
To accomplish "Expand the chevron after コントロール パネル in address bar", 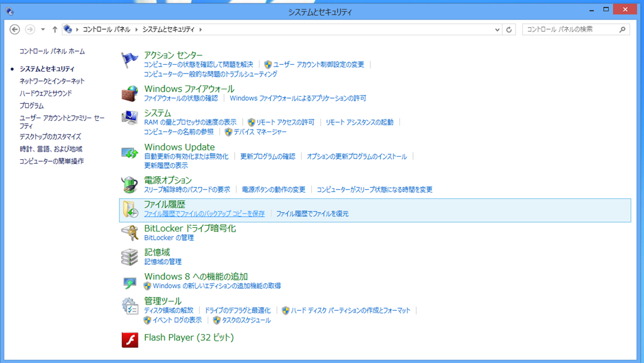I will click(x=136, y=30).
